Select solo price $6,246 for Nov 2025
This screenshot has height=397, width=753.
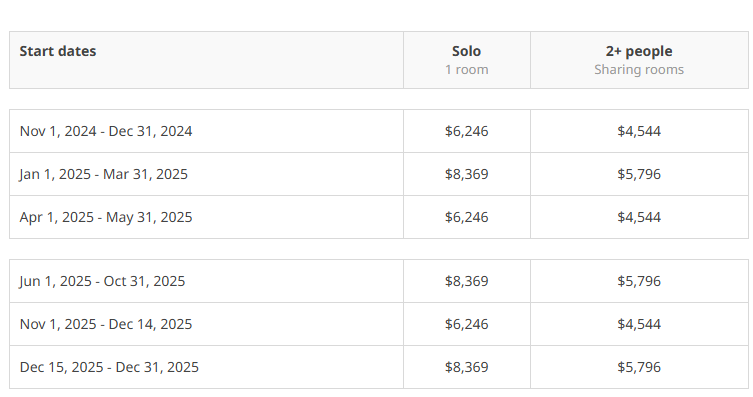(x=466, y=324)
